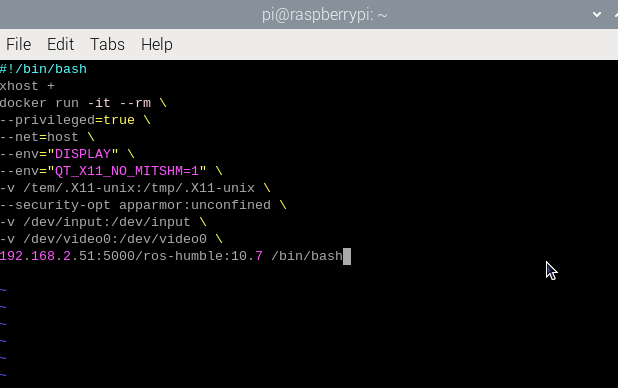618x388 pixels.
Task: Click the 'docker run -it --rm' line
Action: pos(83,103)
